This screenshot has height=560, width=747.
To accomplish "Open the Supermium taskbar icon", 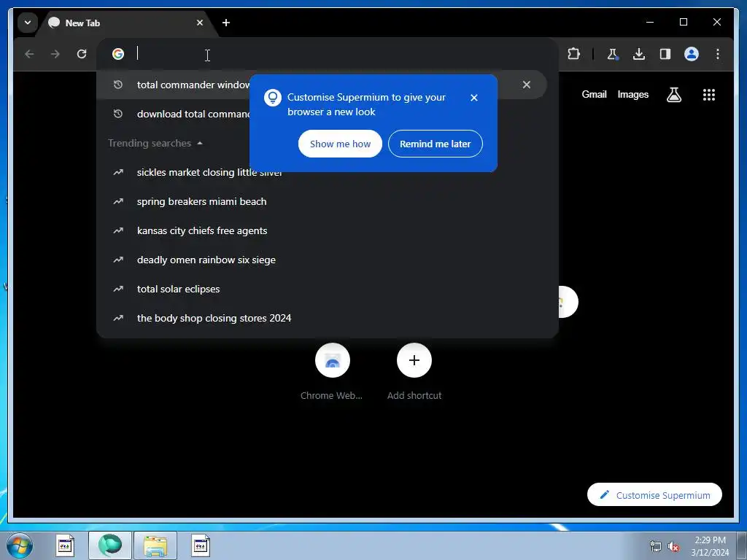I will [x=110, y=545].
